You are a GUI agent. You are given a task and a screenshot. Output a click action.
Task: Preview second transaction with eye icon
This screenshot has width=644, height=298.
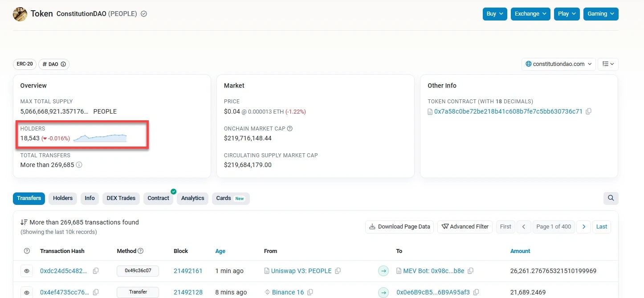[x=27, y=293]
